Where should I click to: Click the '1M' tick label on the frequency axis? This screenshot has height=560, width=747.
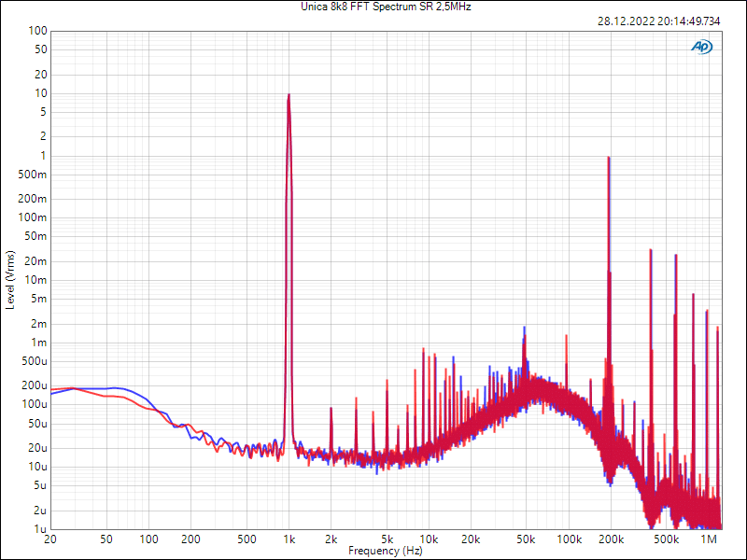(x=709, y=539)
